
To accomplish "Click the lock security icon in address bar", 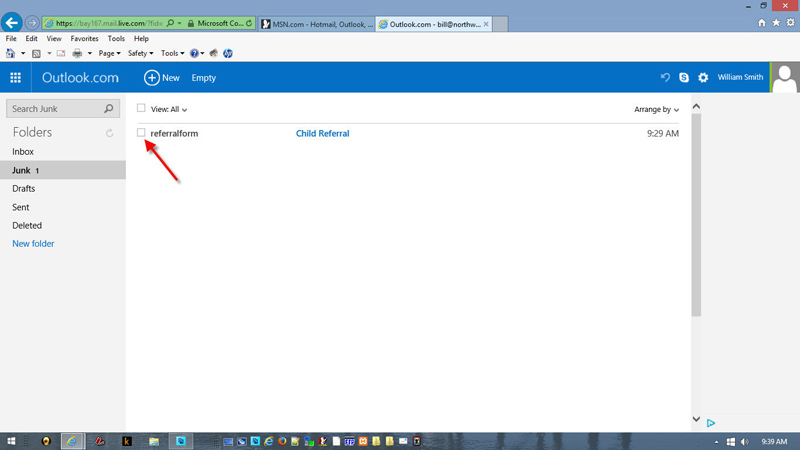I will click(x=191, y=23).
